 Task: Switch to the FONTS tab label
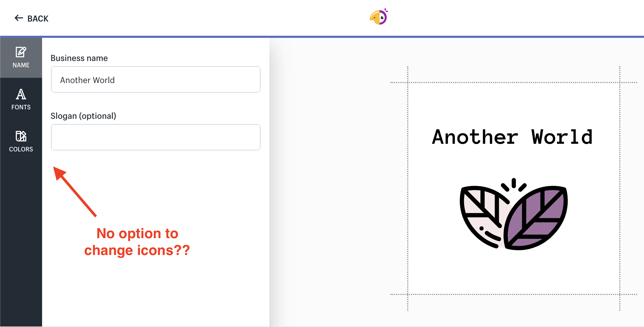click(x=21, y=107)
